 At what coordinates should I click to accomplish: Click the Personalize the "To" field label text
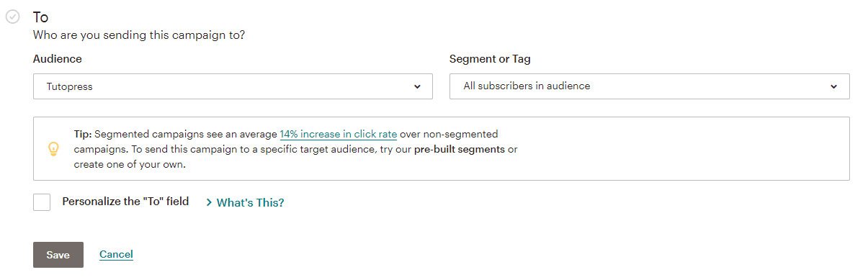coord(125,202)
